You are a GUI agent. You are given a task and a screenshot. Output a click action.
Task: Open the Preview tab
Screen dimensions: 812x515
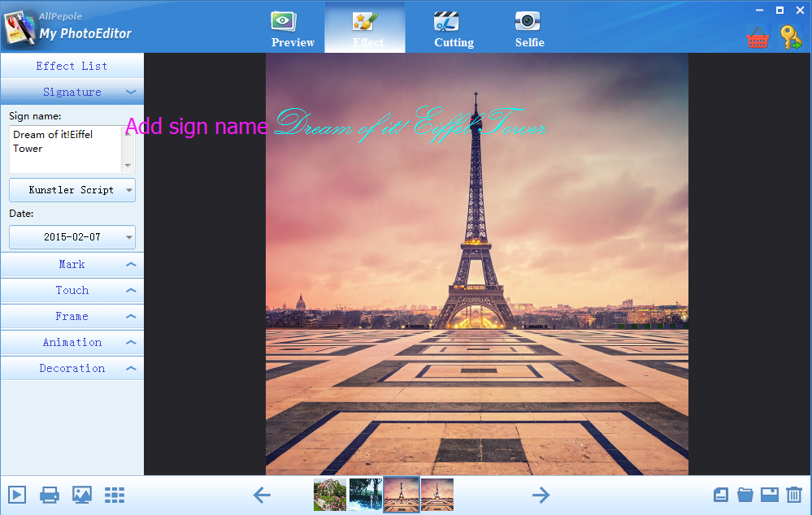point(293,29)
